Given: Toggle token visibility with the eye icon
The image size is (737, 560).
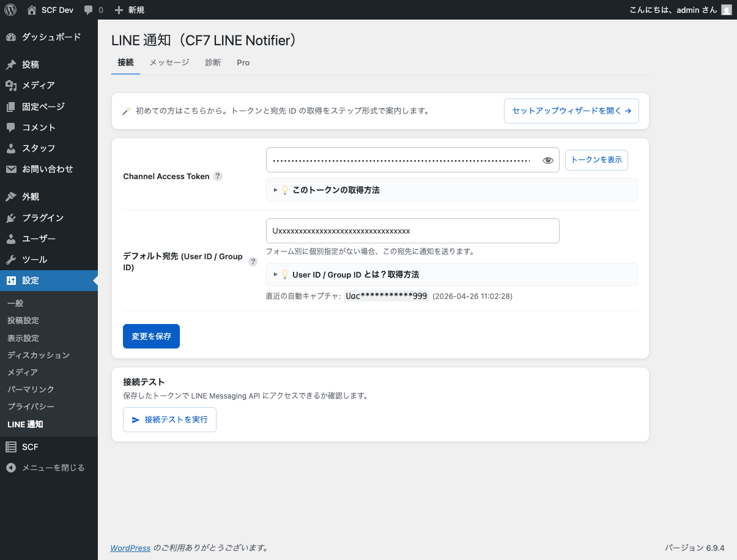Looking at the screenshot, I should pos(548,160).
